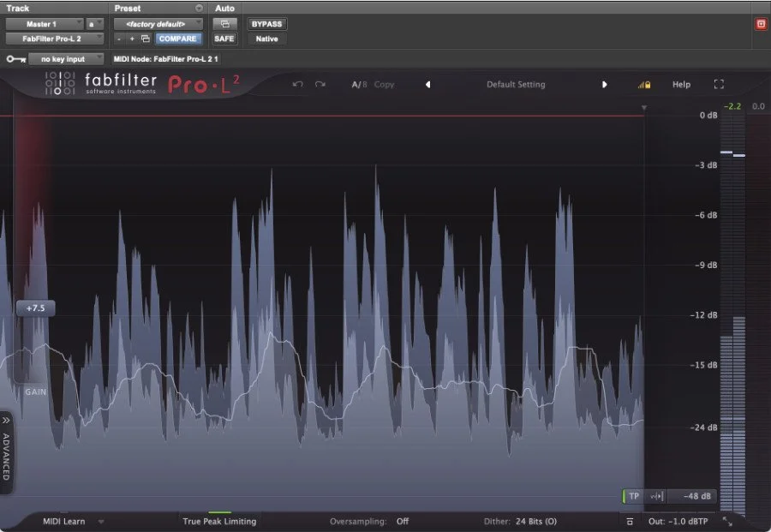The height and width of the screenshot is (532, 771).
Task: Toggle the COMPARE button
Action: click(178, 39)
